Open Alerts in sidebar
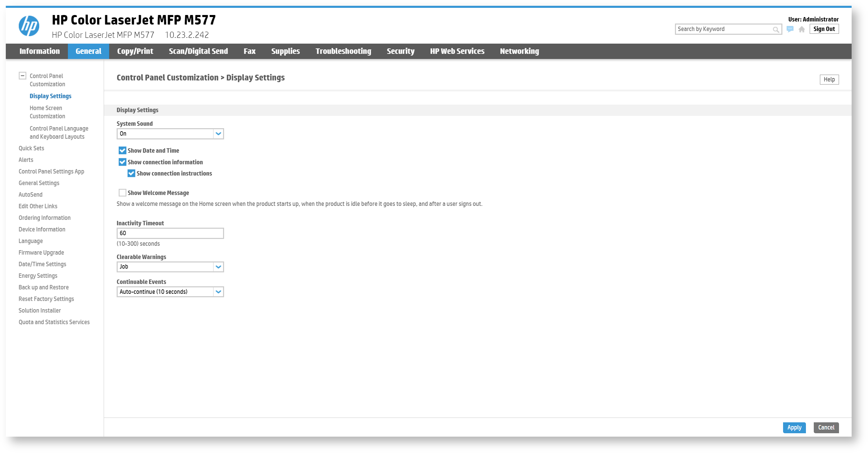The width and height of the screenshot is (868, 453). point(26,160)
